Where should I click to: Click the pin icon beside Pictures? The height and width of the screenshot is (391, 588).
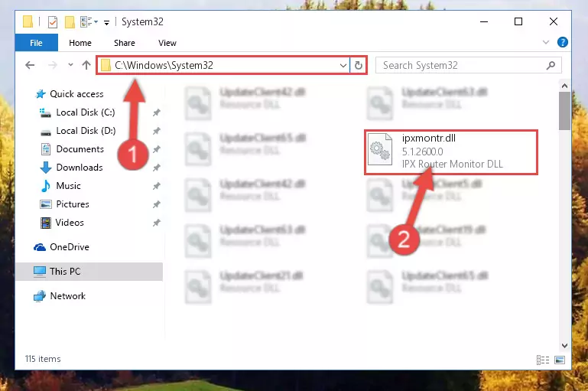(x=157, y=204)
